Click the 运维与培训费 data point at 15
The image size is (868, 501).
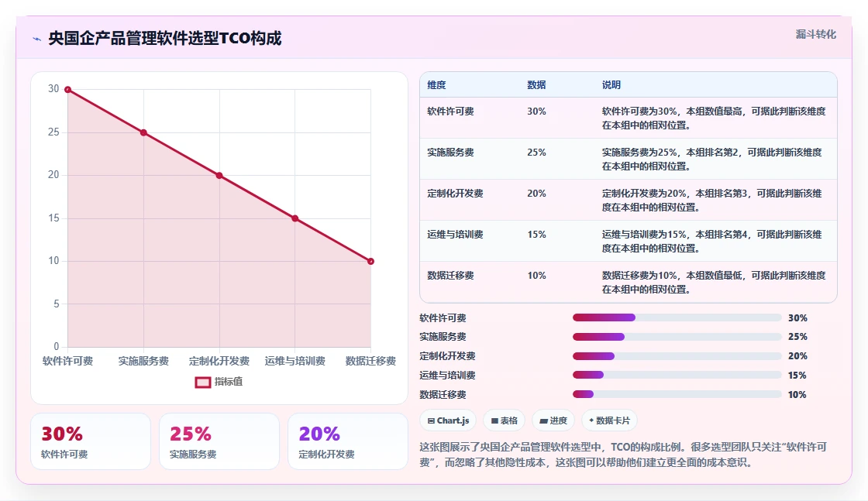click(295, 218)
